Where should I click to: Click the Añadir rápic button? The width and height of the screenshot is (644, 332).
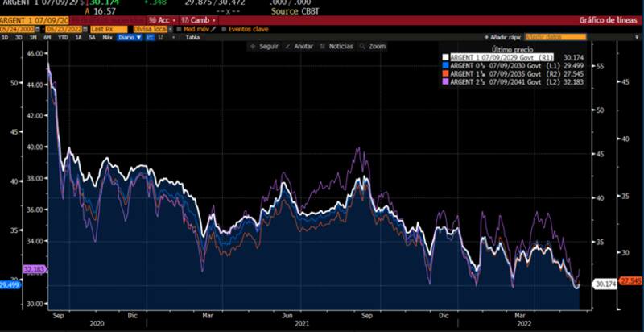click(x=503, y=37)
